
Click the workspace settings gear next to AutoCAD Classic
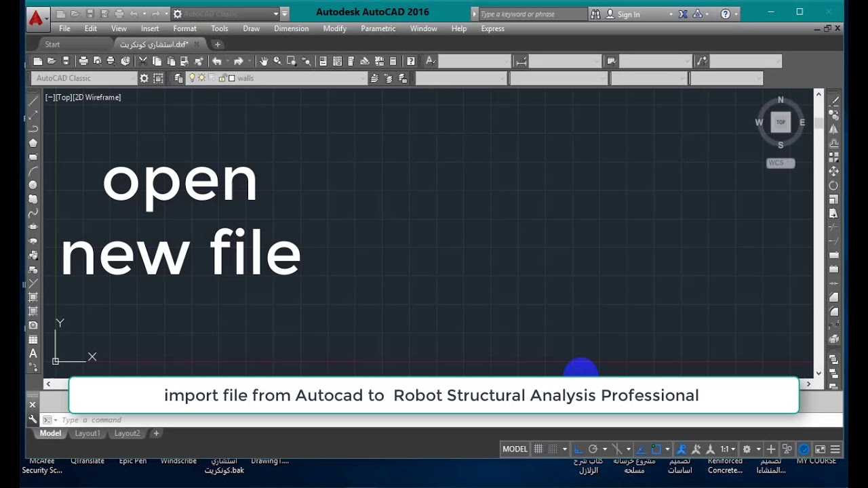click(x=144, y=78)
